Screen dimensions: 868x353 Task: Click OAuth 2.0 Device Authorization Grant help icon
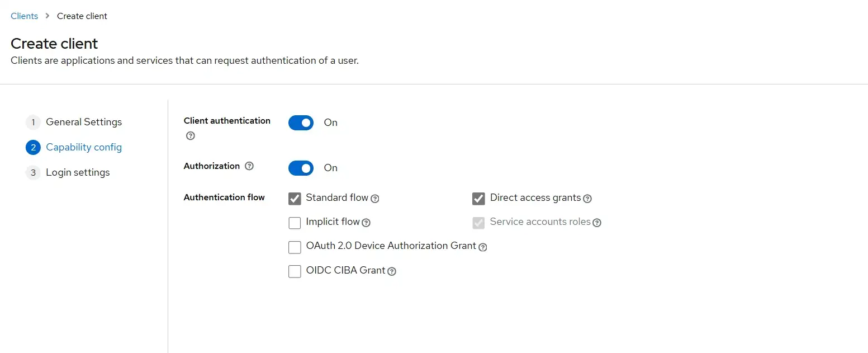point(483,247)
